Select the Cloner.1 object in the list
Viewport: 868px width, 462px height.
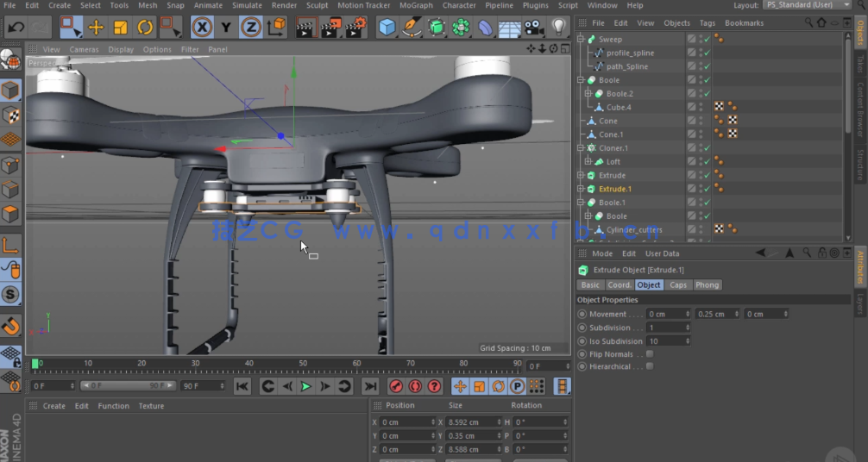click(613, 148)
